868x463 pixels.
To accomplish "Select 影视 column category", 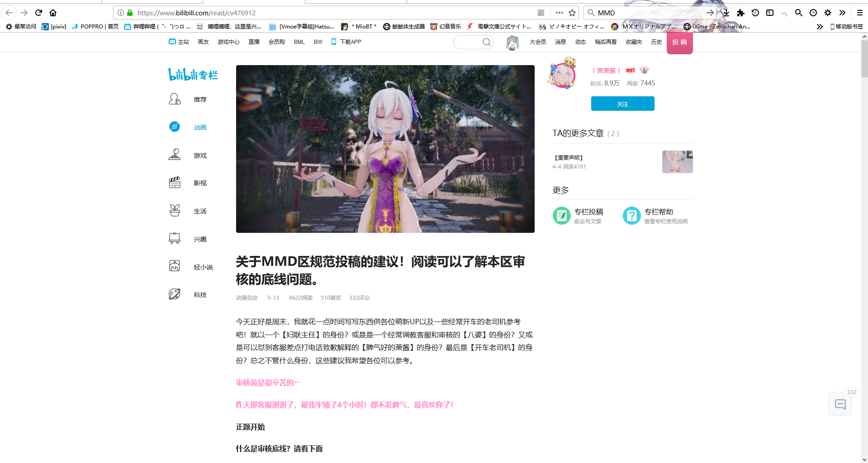I will coord(188,183).
